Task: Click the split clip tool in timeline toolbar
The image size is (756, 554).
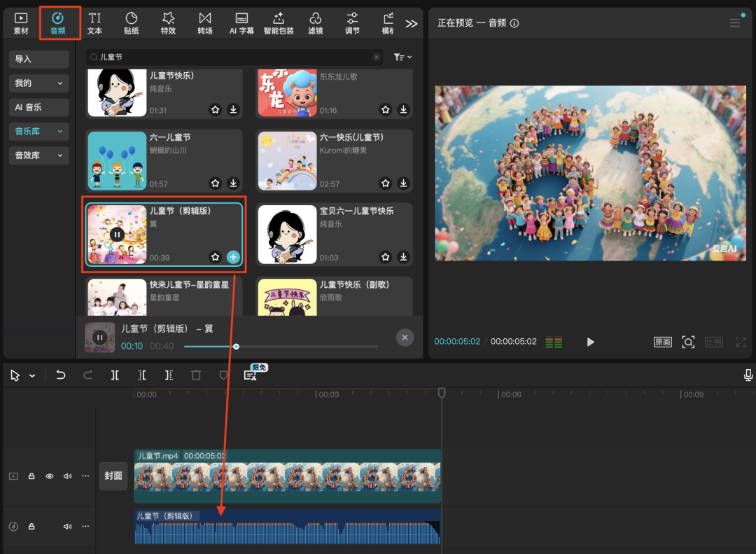Action: click(115, 375)
